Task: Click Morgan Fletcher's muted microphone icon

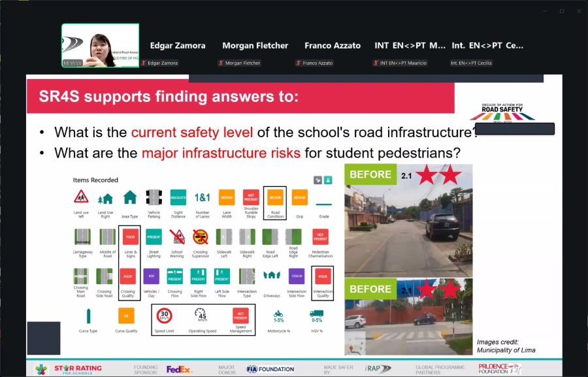Action: coord(220,63)
